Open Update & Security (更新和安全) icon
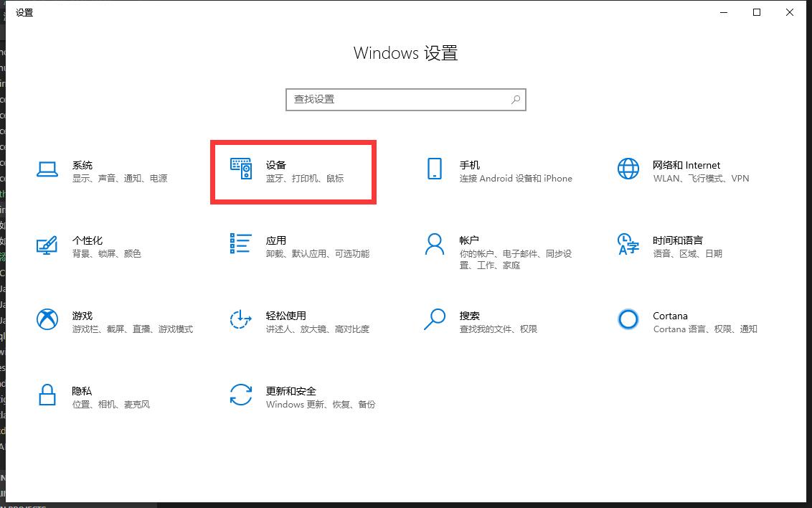The width and height of the screenshot is (812, 508). point(241,395)
